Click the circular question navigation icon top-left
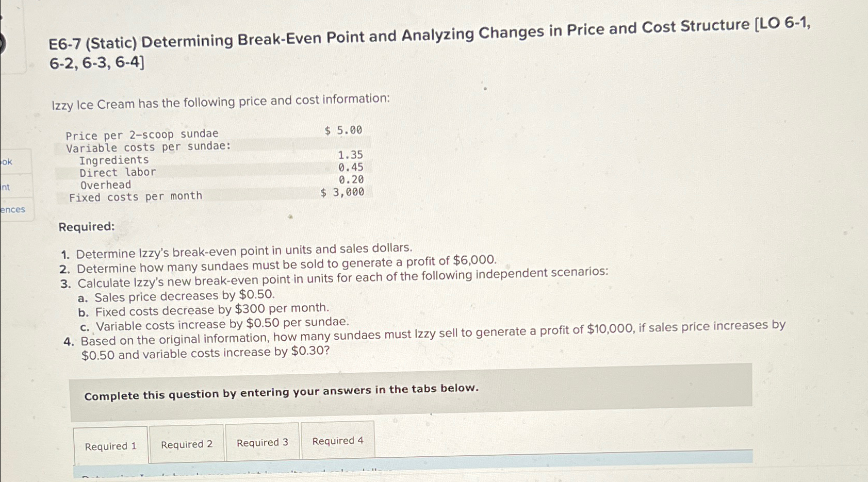The width and height of the screenshot is (868, 482). [x=3, y=42]
